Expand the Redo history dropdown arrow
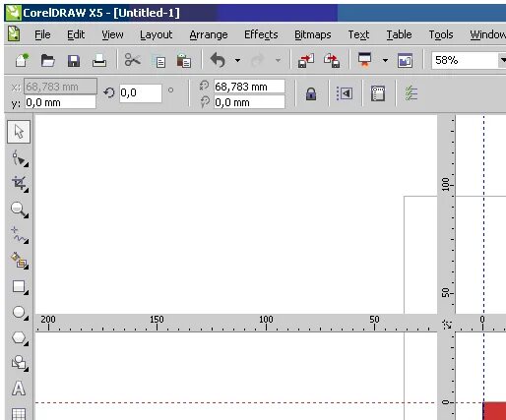Image resolution: width=506 pixels, height=420 pixels. [x=278, y=61]
